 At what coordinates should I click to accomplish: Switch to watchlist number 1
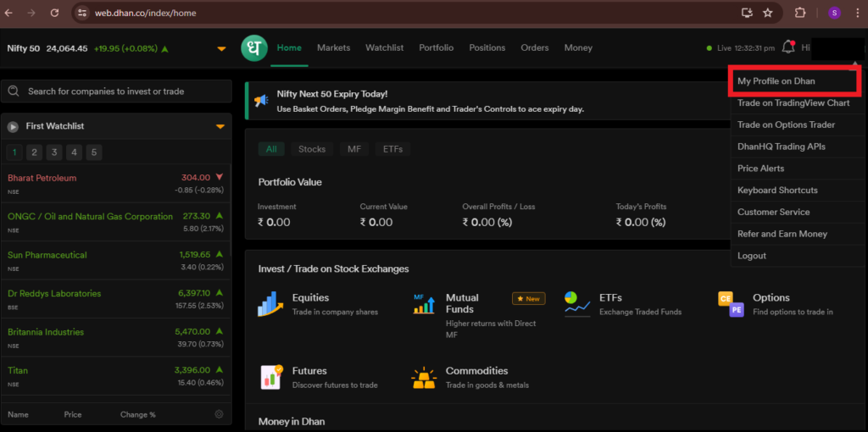click(x=14, y=152)
